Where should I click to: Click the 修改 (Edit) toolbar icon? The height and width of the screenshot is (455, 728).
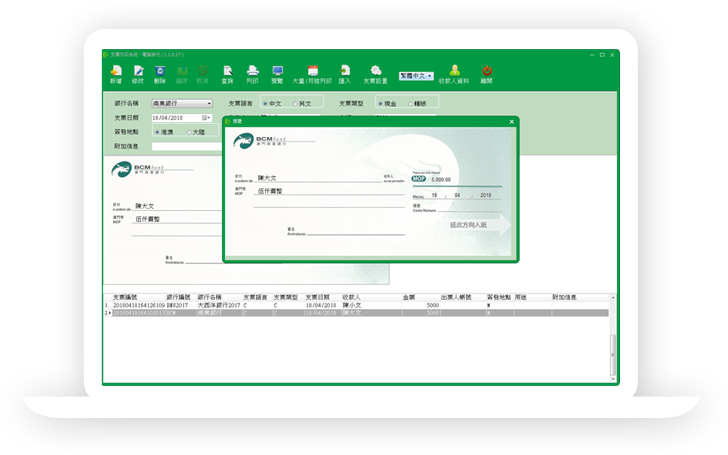pyautogui.click(x=138, y=72)
